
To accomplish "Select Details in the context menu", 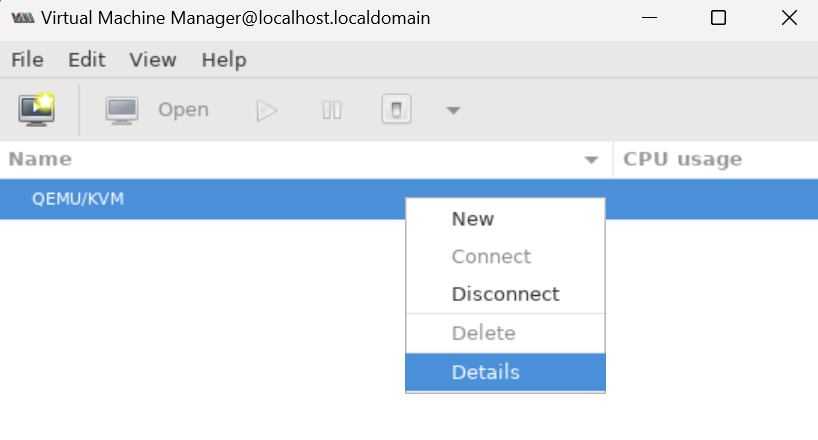I will click(x=505, y=372).
